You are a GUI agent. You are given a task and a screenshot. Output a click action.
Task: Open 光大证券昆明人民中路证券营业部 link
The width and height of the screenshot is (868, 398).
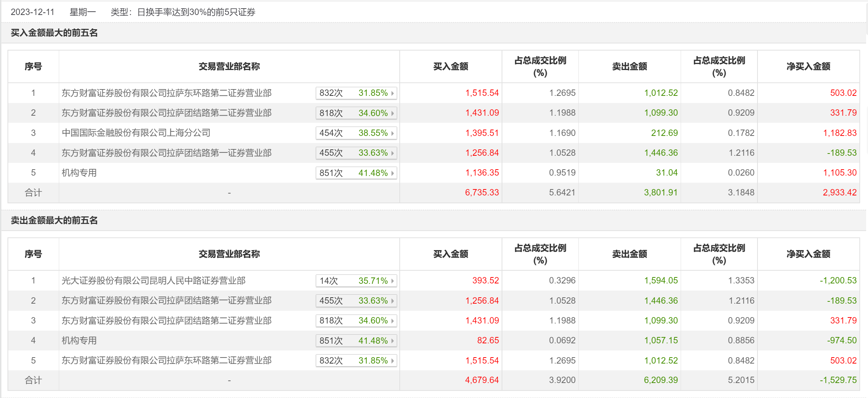pos(153,280)
